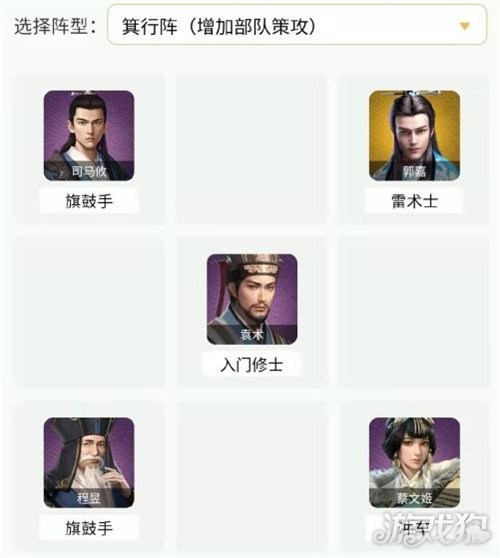Select the empty top-middle formation slot
Image resolution: width=500 pixels, height=558 pixels.
[252, 149]
